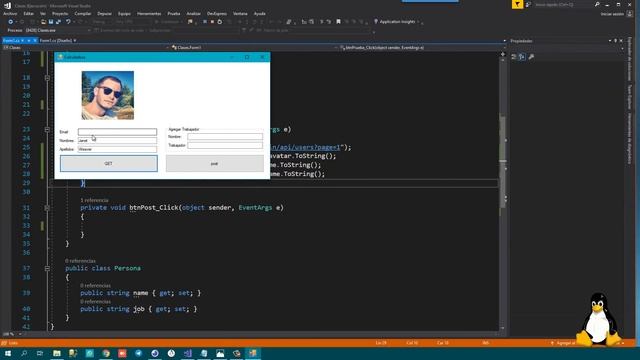Click the Pause/Break All debugging icon
The image size is (640, 360).
tap(205, 22)
